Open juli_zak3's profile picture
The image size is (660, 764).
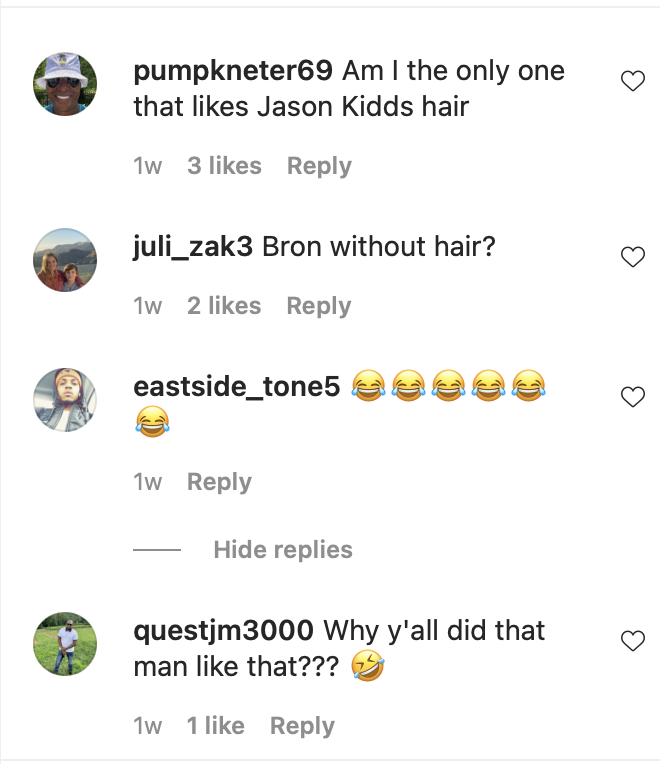click(65, 260)
